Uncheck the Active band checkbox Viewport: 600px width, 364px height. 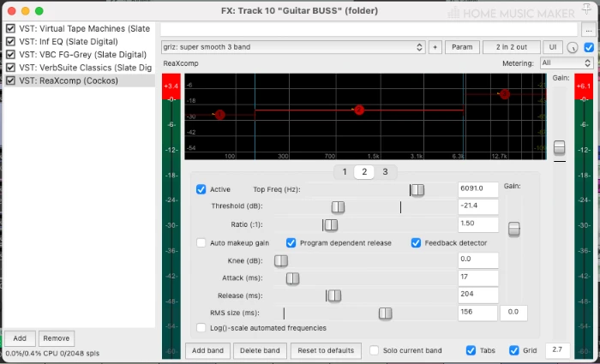pos(201,189)
